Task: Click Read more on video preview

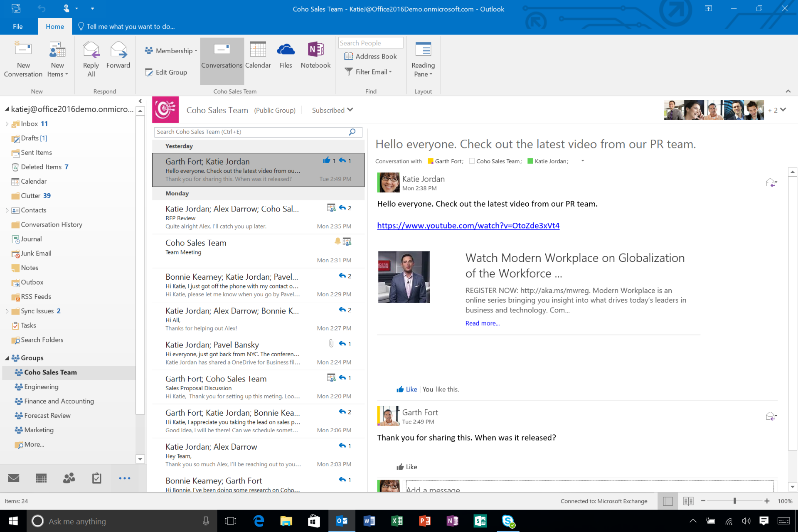Action: (x=482, y=323)
